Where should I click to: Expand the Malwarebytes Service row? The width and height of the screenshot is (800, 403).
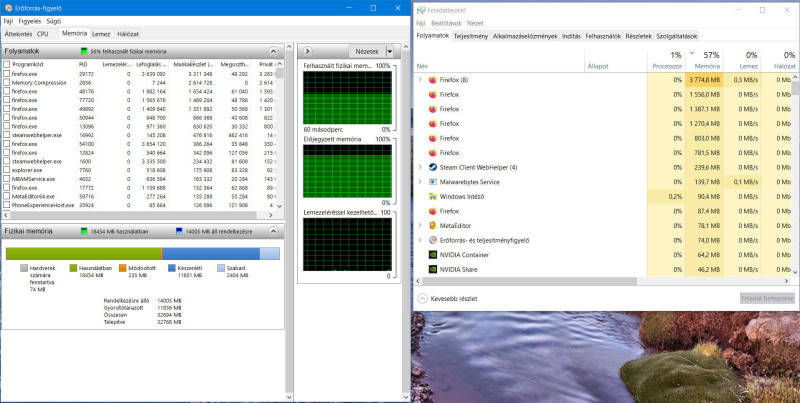coord(420,182)
